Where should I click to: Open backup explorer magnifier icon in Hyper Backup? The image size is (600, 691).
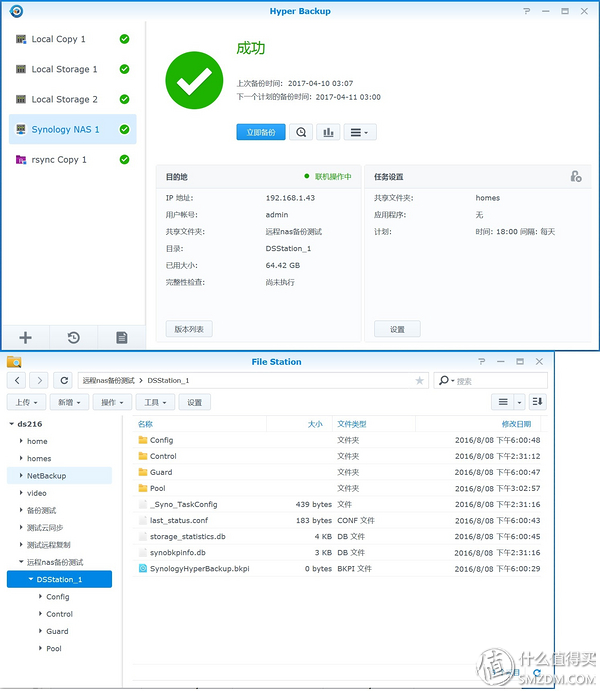click(301, 132)
